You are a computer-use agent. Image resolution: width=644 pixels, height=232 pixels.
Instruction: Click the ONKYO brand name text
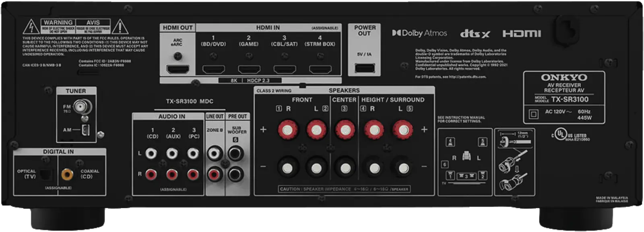click(x=563, y=77)
